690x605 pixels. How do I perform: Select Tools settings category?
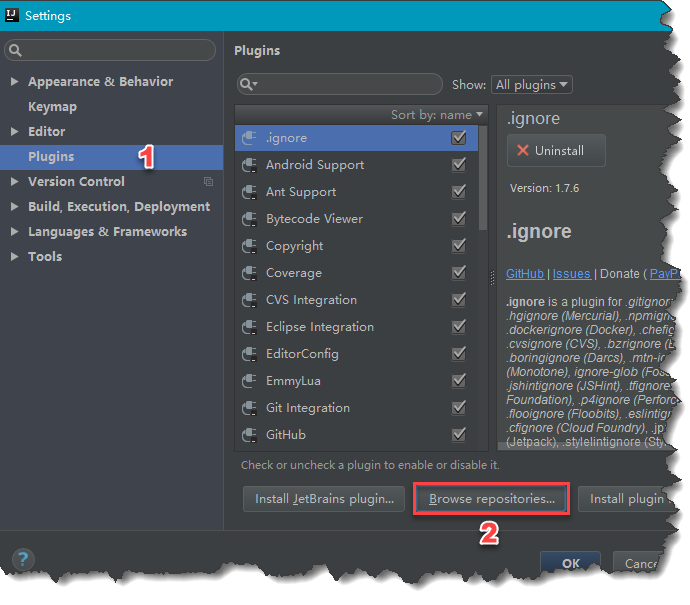pyautogui.click(x=45, y=257)
